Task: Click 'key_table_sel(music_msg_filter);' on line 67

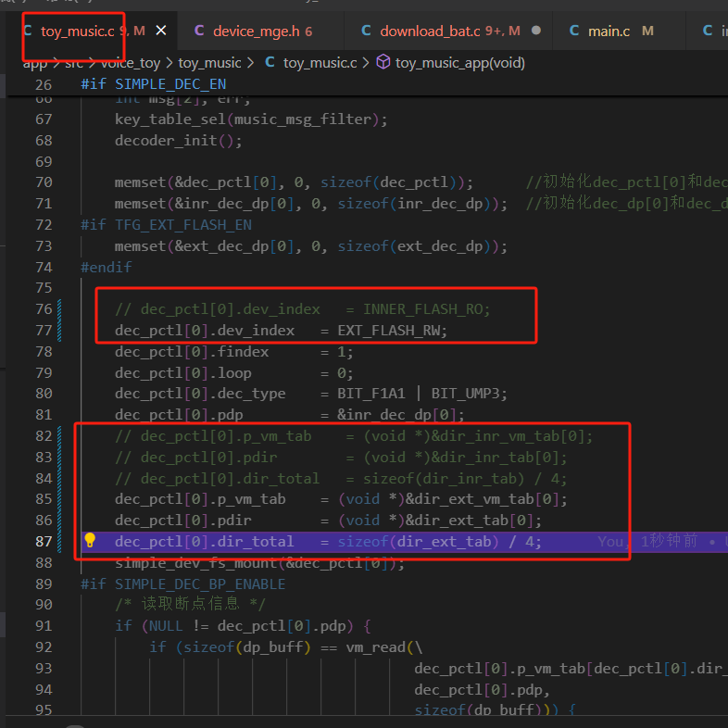Action: (x=251, y=119)
